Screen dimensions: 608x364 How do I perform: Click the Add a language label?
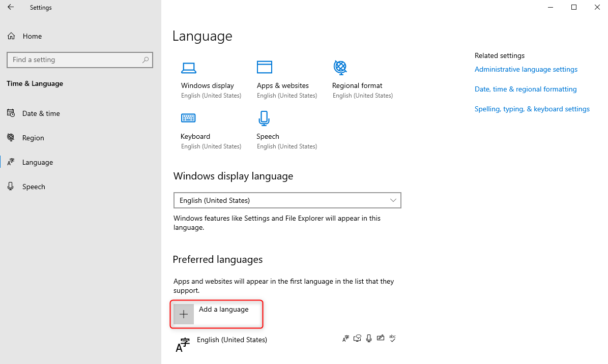point(224,309)
